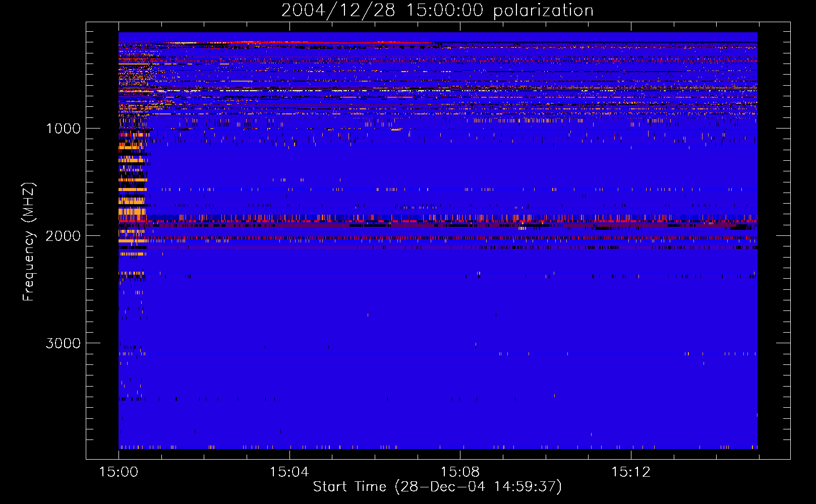The image size is (816, 504).
Task: Click the '15:08' time axis label
Action: pos(460,472)
